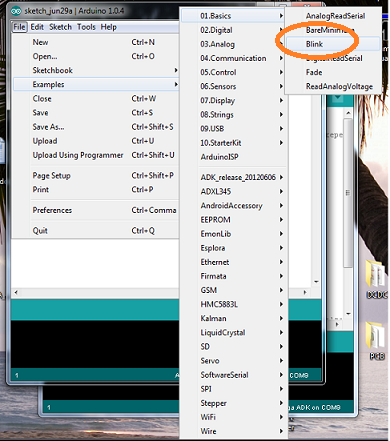Image resolution: width=390 pixels, height=441 pixels.
Task: Click the vertical scrollbar of background editor
Action: (x=348, y=192)
